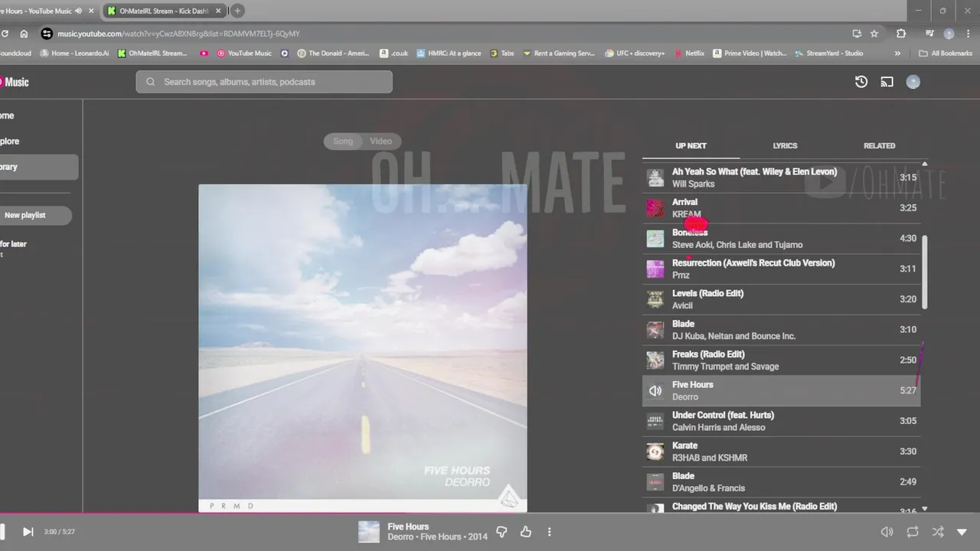This screenshot has width=980, height=551.
Task: Open HMRC: At a glance bookmark
Action: pos(449,54)
